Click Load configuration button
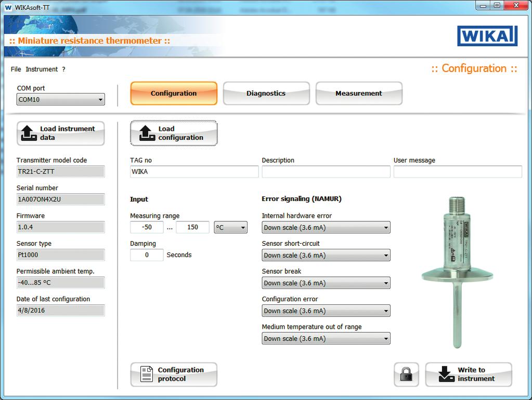The width and height of the screenshot is (532, 400). [x=174, y=133]
